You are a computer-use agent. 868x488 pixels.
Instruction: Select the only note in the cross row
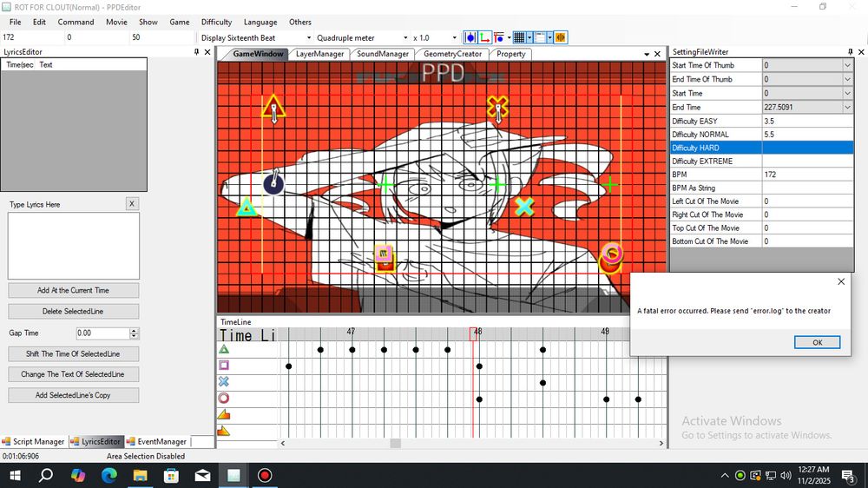(543, 383)
